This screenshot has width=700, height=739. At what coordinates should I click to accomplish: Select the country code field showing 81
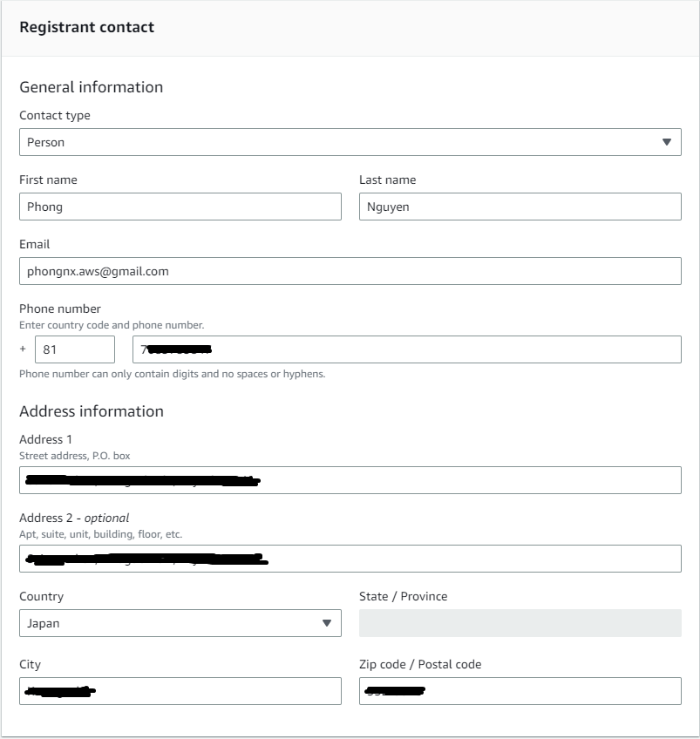coord(74,349)
